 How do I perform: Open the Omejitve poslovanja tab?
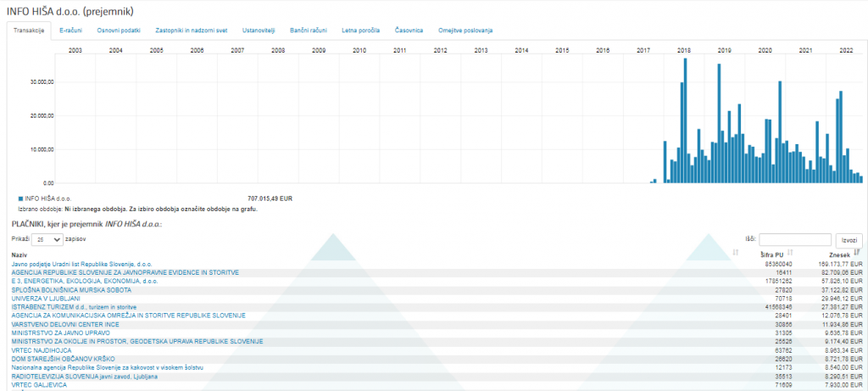click(x=465, y=31)
